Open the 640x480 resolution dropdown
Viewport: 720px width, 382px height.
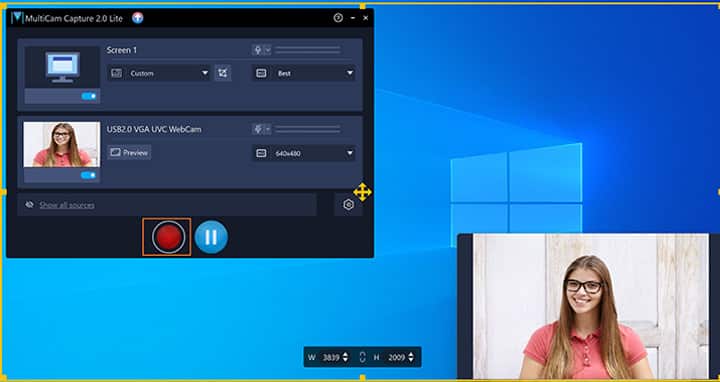[304, 153]
